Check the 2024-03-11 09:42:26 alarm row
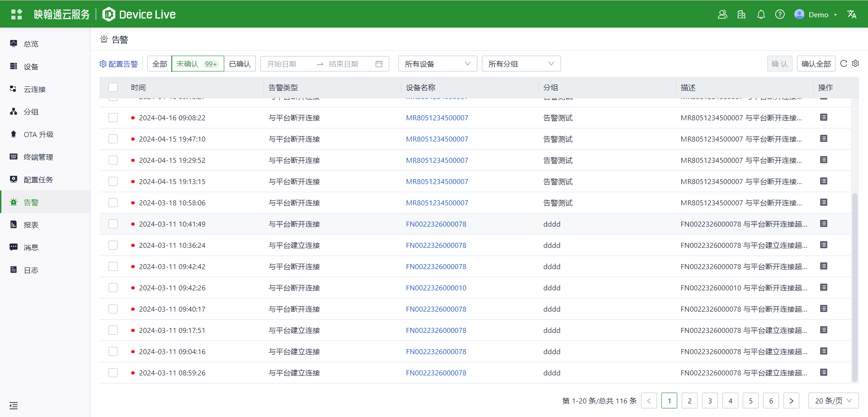The width and height of the screenshot is (868, 417). pyautogui.click(x=113, y=288)
